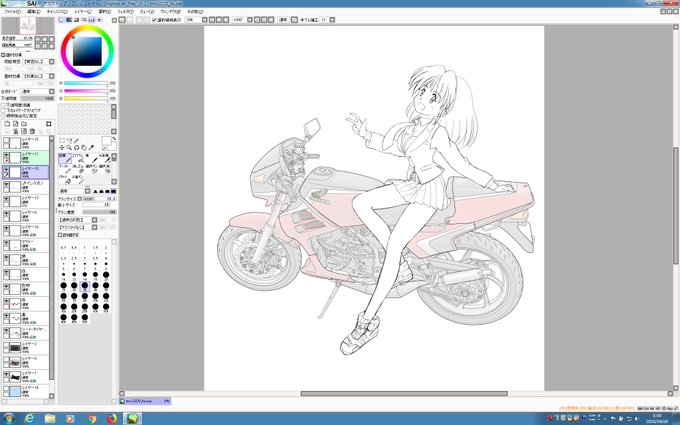Open the レイヤー menu
The image size is (680, 425).
coord(83,12)
